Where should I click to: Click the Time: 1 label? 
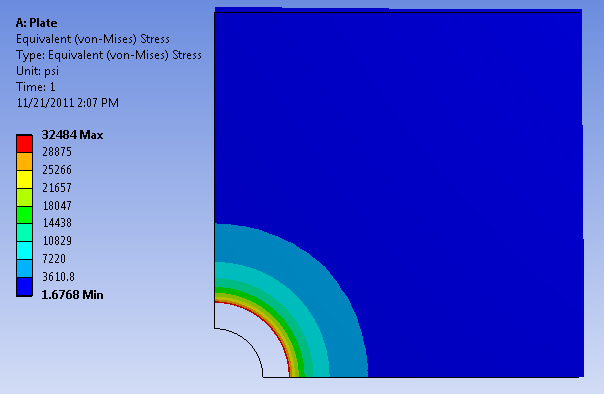[36, 87]
